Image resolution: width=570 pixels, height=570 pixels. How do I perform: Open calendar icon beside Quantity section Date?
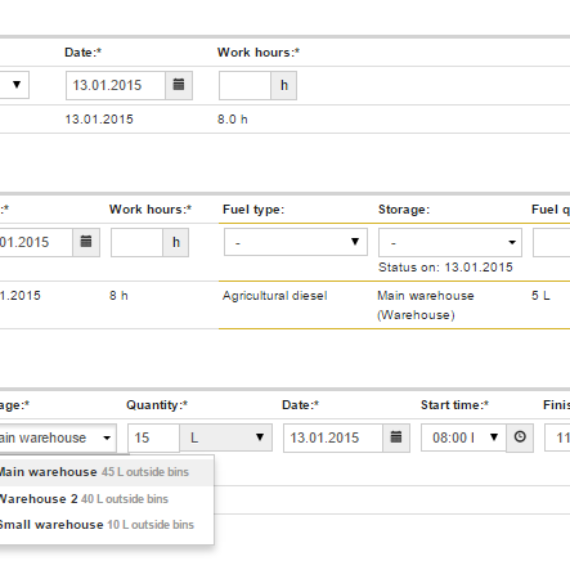396,438
